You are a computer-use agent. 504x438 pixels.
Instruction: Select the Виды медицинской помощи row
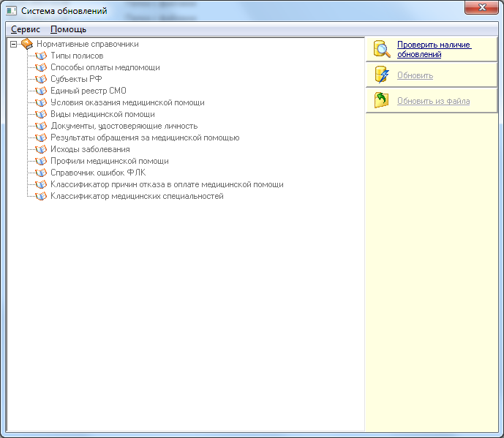click(102, 114)
